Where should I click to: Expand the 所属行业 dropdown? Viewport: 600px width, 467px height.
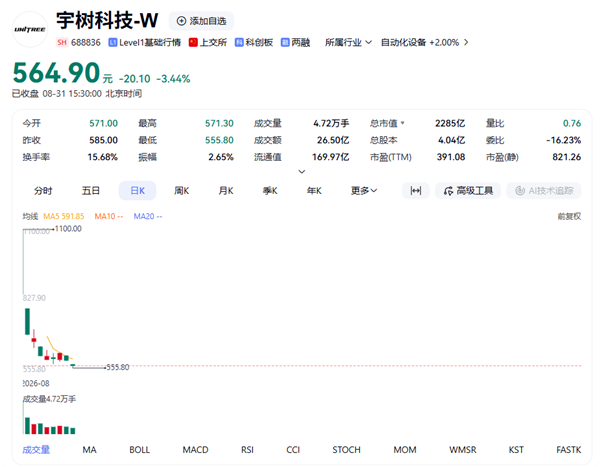click(348, 42)
